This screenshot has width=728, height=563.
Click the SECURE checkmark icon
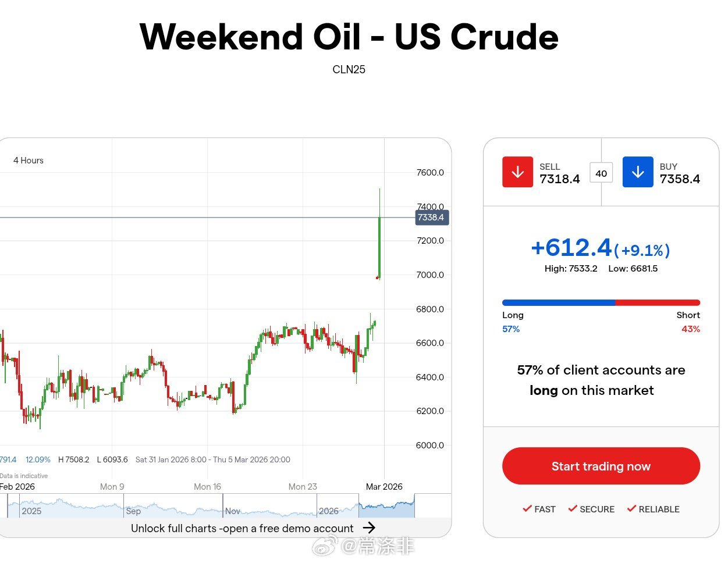pyautogui.click(x=573, y=509)
